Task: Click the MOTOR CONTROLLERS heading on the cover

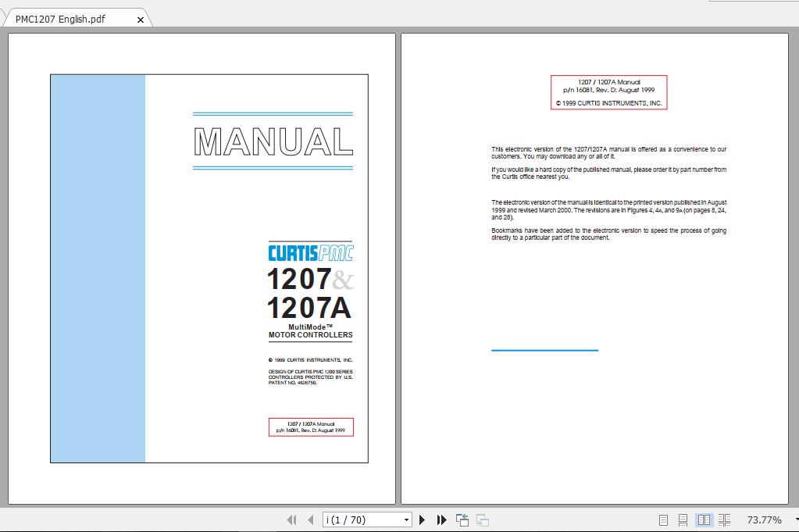Action: point(310,335)
